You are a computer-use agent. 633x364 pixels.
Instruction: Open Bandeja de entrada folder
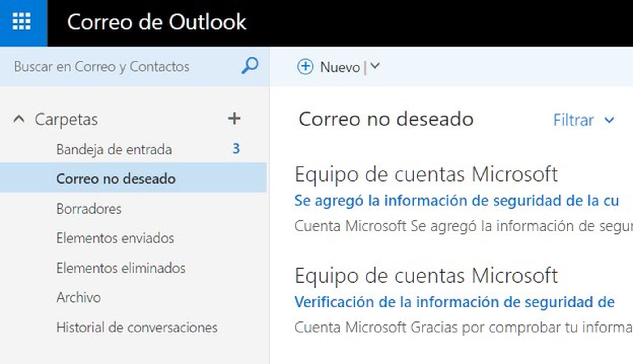coord(114,150)
